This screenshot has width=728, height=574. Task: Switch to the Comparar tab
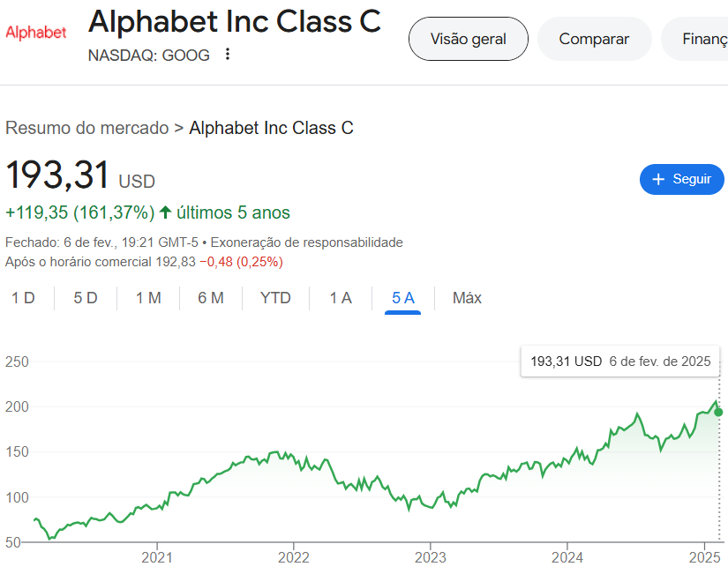click(x=594, y=39)
